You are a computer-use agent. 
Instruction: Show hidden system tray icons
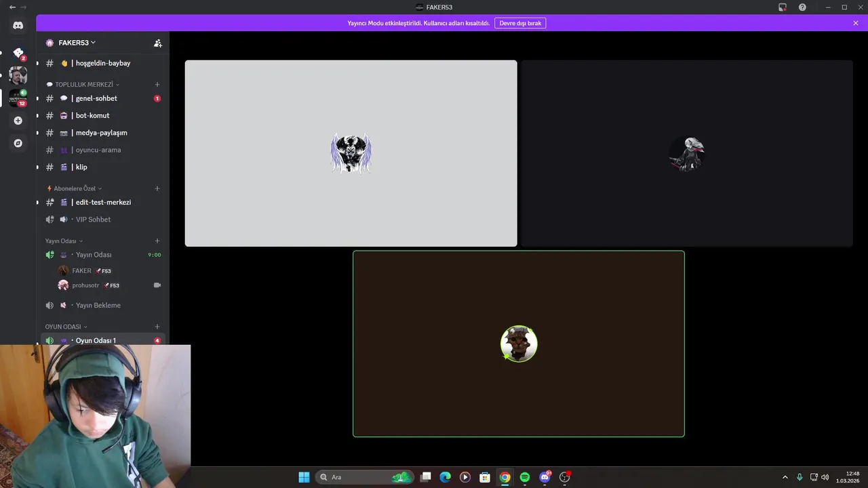[x=785, y=477]
